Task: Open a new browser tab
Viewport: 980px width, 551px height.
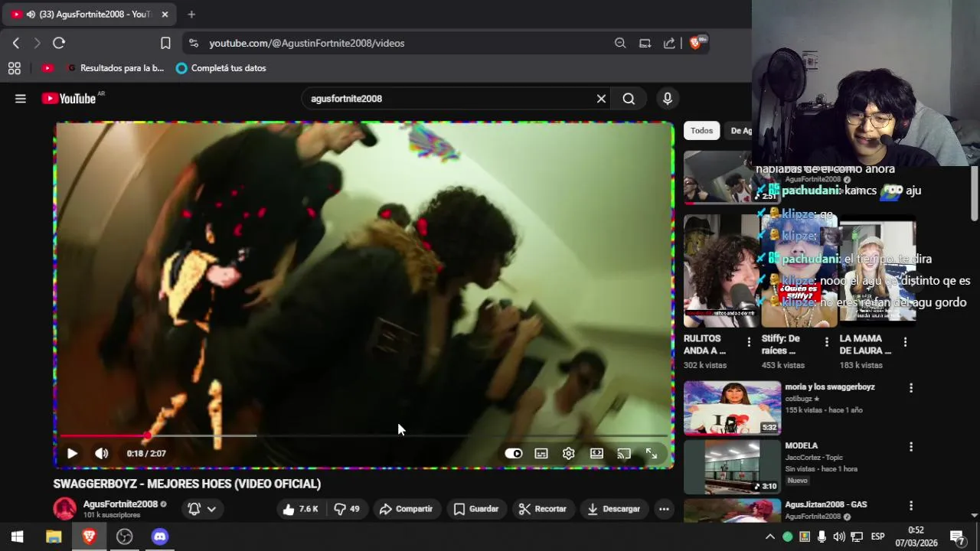Action: (191, 15)
